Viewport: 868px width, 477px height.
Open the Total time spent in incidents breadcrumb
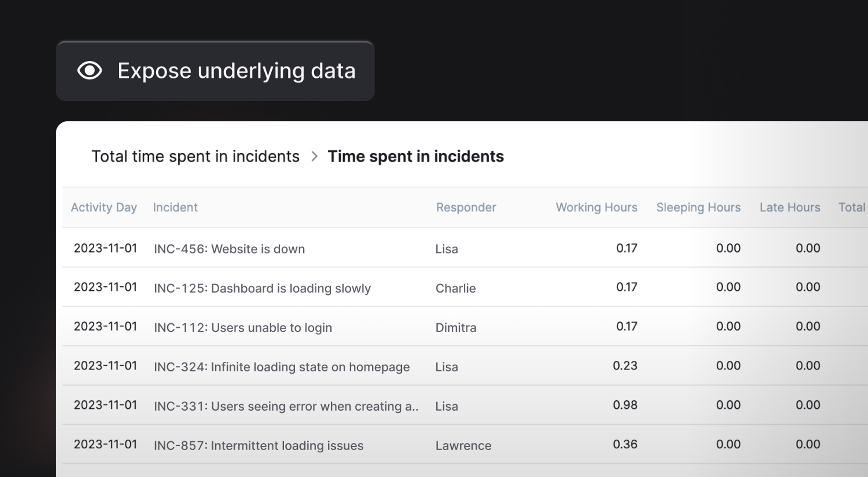click(195, 156)
